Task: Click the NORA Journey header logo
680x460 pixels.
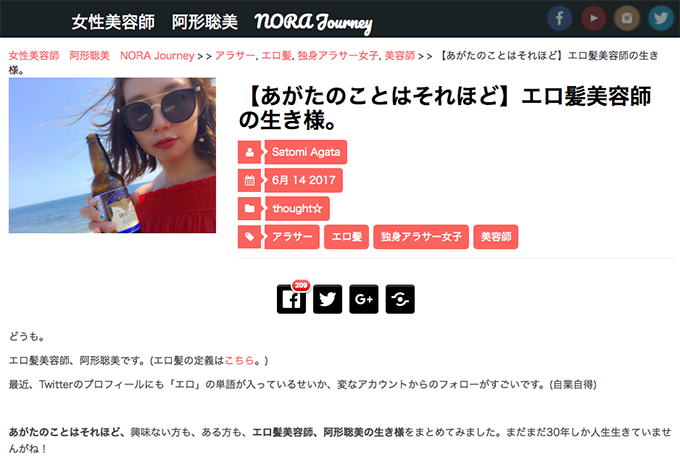Action: pos(313,23)
